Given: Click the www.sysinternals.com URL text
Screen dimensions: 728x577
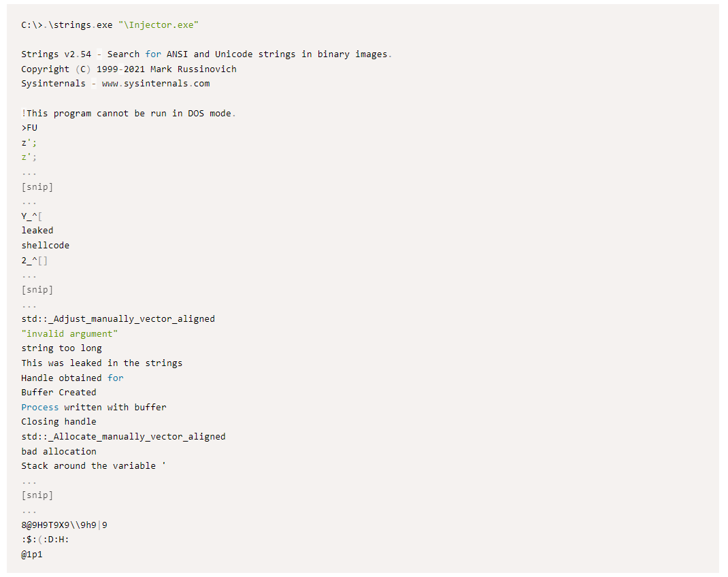Looking at the screenshot, I should [156, 84].
